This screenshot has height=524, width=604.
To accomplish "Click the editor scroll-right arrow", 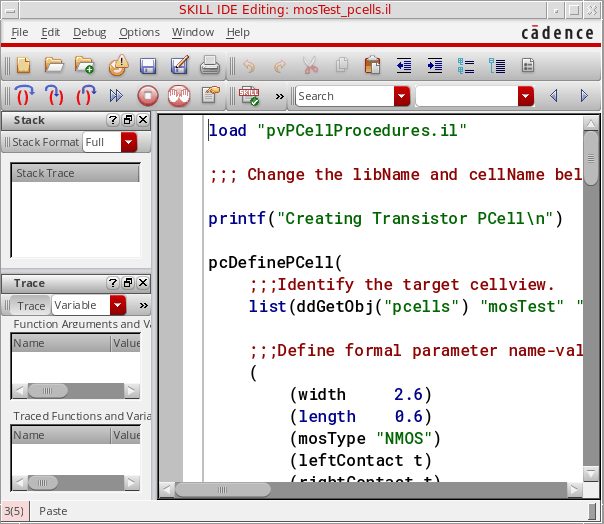I will (x=574, y=490).
